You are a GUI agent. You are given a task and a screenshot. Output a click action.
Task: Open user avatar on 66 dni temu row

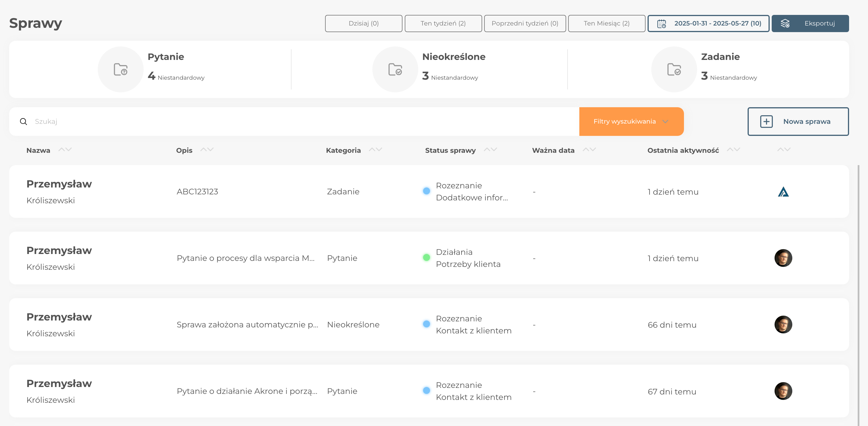click(783, 325)
